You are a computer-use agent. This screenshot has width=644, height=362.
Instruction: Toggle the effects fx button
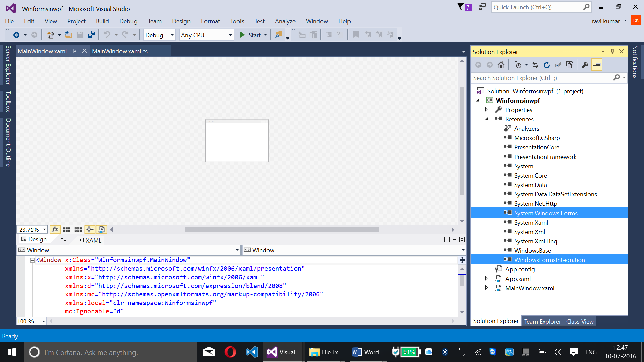[55, 230]
